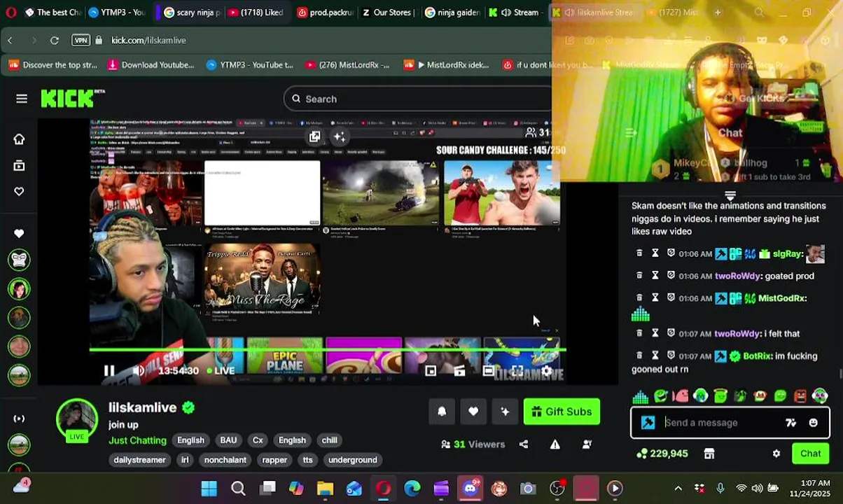Select the BAU tag
The image size is (843, 504).
[x=228, y=440]
